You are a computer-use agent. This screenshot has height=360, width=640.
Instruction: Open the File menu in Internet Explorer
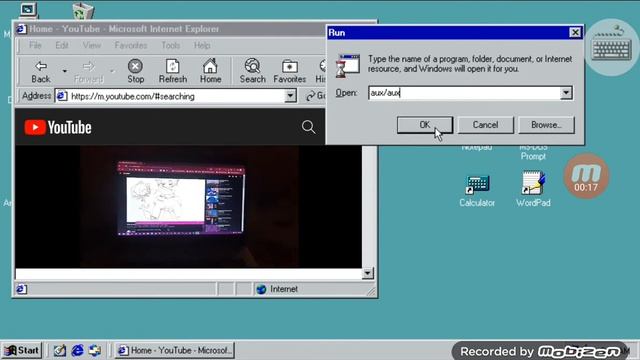(x=35, y=45)
